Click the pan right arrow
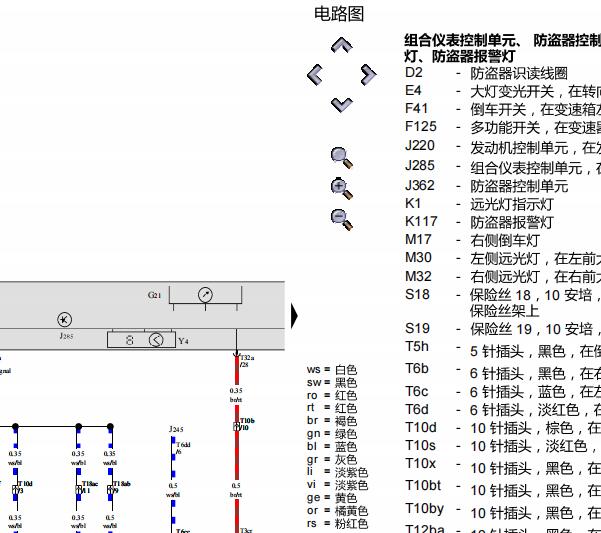The width and height of the screenshot is (601, 533). pos(369,74)
